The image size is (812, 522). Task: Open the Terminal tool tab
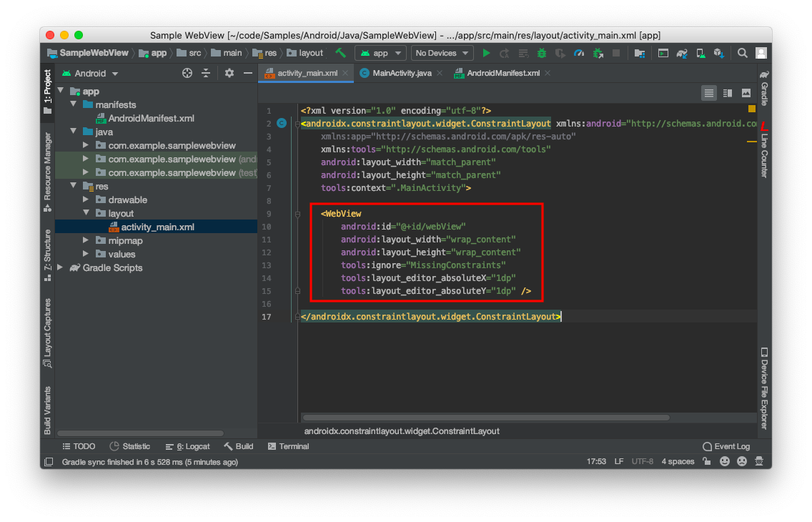[289, 446]
